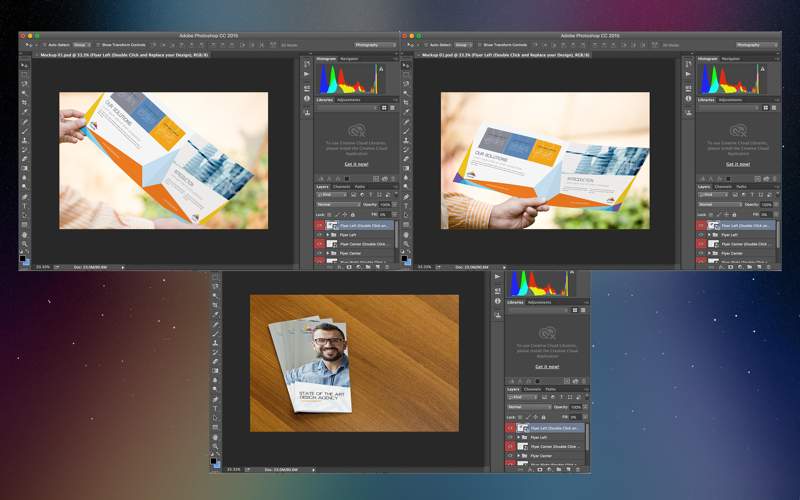Select the Zoom tool in right window
The height and width of the screenshot is (500, 800).
pyautogui.click(x=406, y=244)
